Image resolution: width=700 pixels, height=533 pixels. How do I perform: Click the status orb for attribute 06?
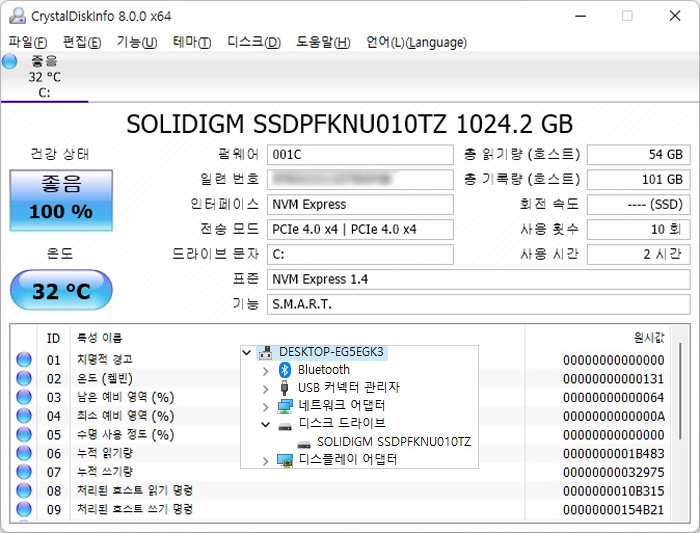coord(24,453)
